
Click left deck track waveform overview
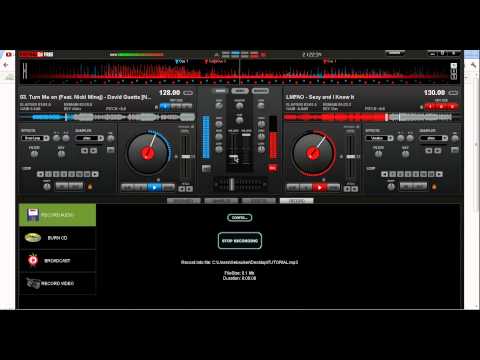coord(107,117)
